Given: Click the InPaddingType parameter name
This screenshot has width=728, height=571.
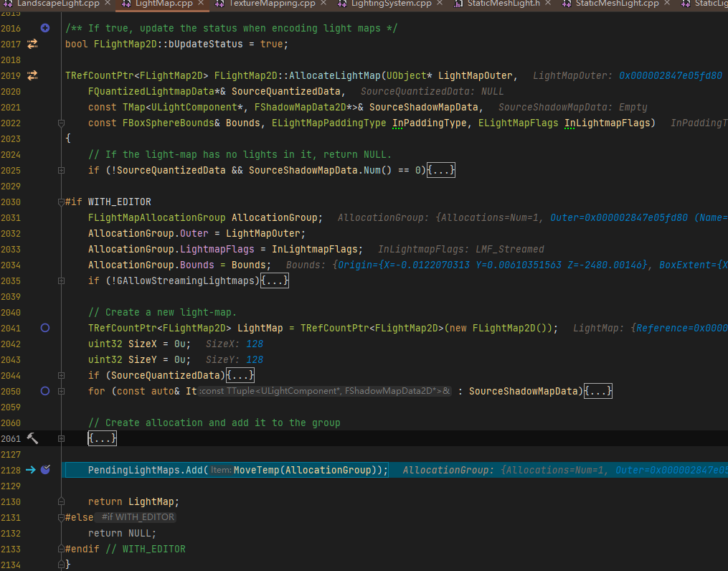Looking at the screenshot, I should (x=430, y=123).
